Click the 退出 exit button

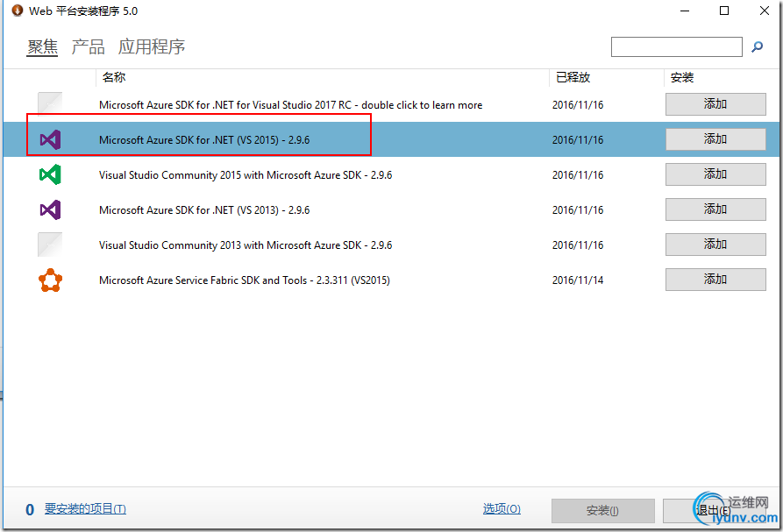[714, 511]
